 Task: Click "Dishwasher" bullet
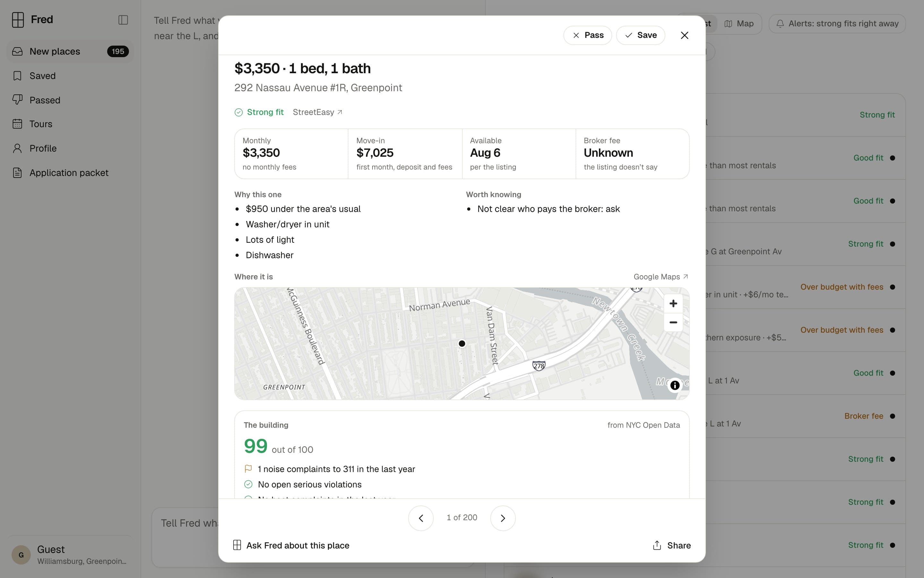pos(269,255)
